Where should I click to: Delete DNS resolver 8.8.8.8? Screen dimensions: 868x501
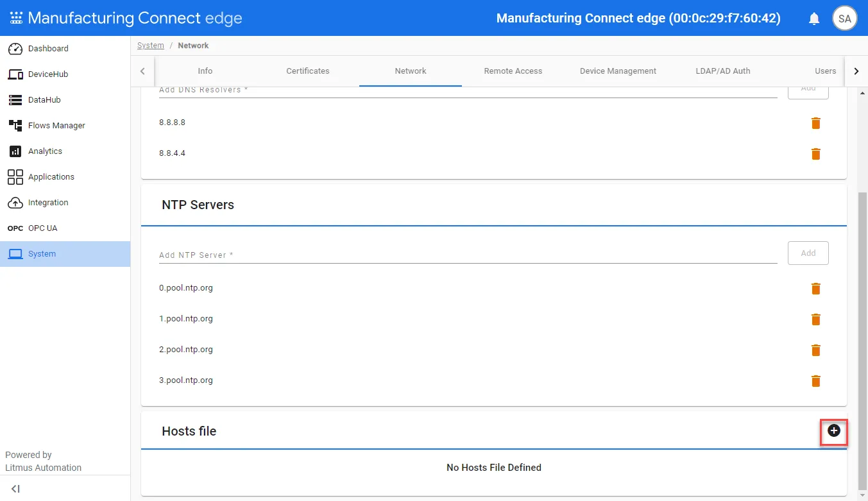click(x=816, y=123)
